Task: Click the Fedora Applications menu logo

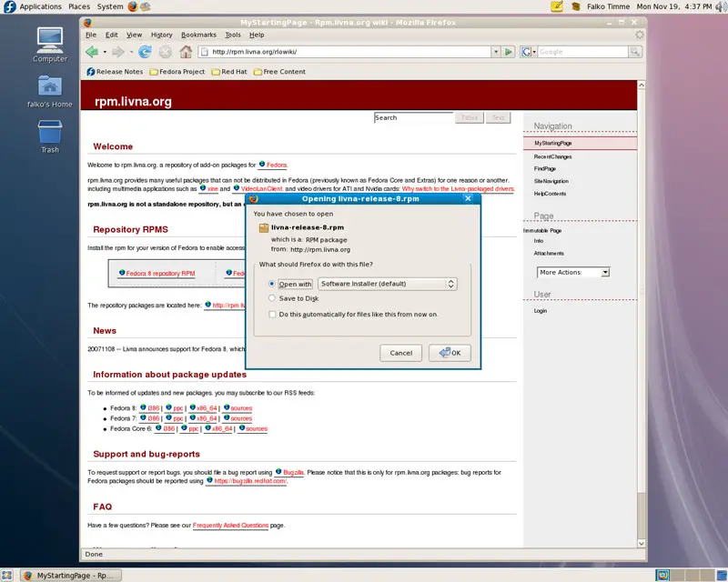Action: [9, 6]
